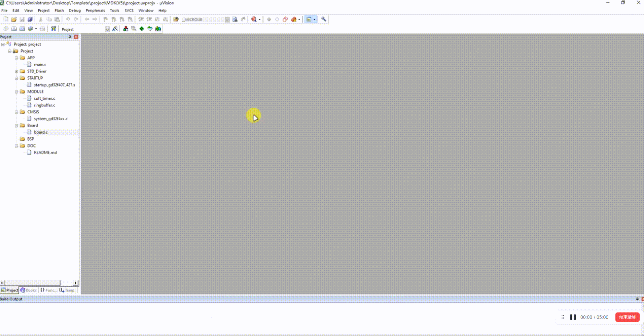
Task: Switch to the Functions tab
Action: click(x=48, y=290)
